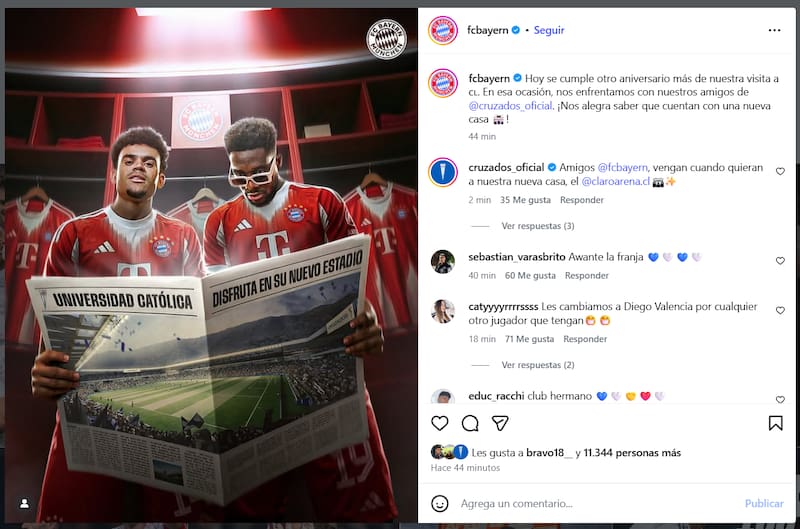Screen dimensions: 800x529
Task: Expand Ver respuestas (2)
Action: click(x=538, y=365)
